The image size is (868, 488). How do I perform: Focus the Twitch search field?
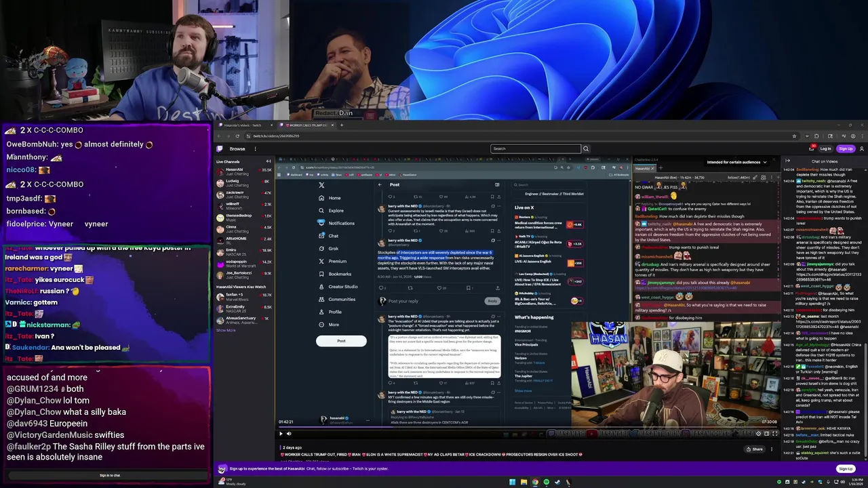point(536,148)
